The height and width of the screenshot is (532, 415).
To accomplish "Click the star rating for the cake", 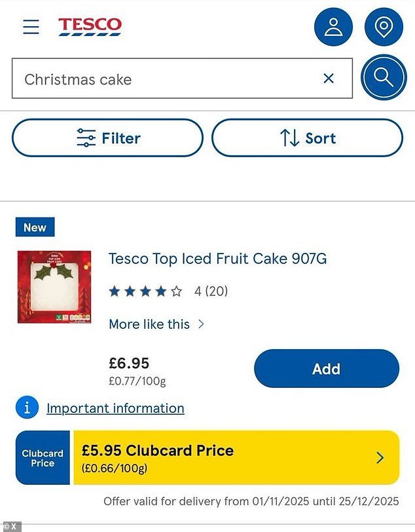I will coord(145,292).
